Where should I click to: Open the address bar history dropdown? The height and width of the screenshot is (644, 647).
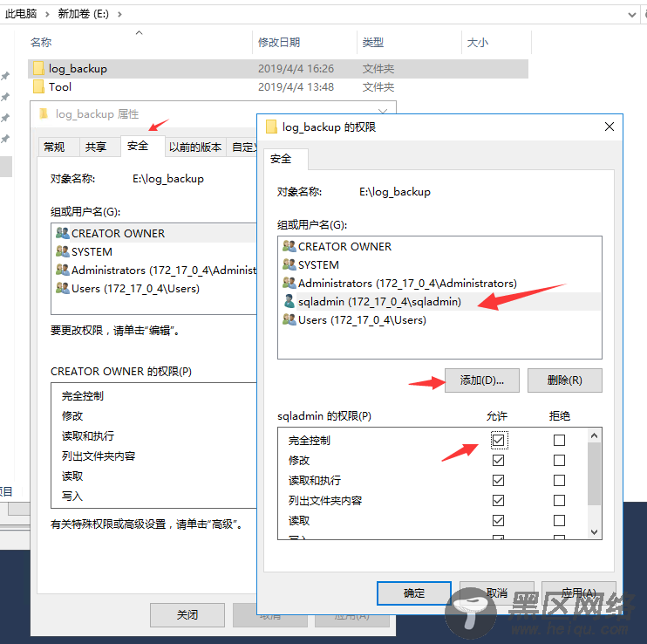tap(631, 15)
